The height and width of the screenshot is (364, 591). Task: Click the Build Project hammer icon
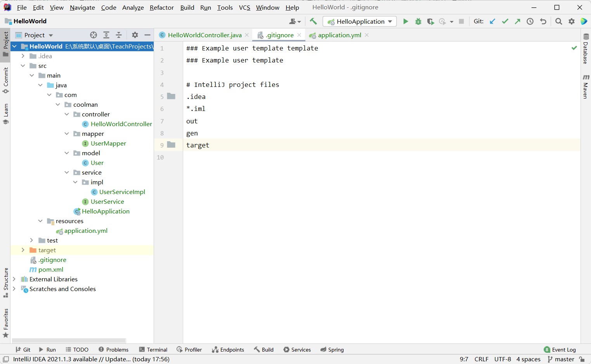(x=313, y=21)
